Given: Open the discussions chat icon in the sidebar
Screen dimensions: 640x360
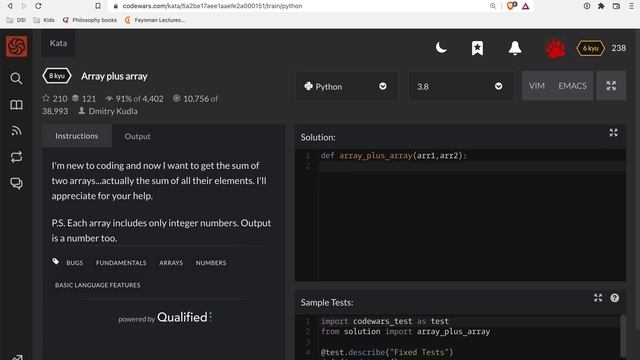Looking at the screenshot, I should 16,183.
